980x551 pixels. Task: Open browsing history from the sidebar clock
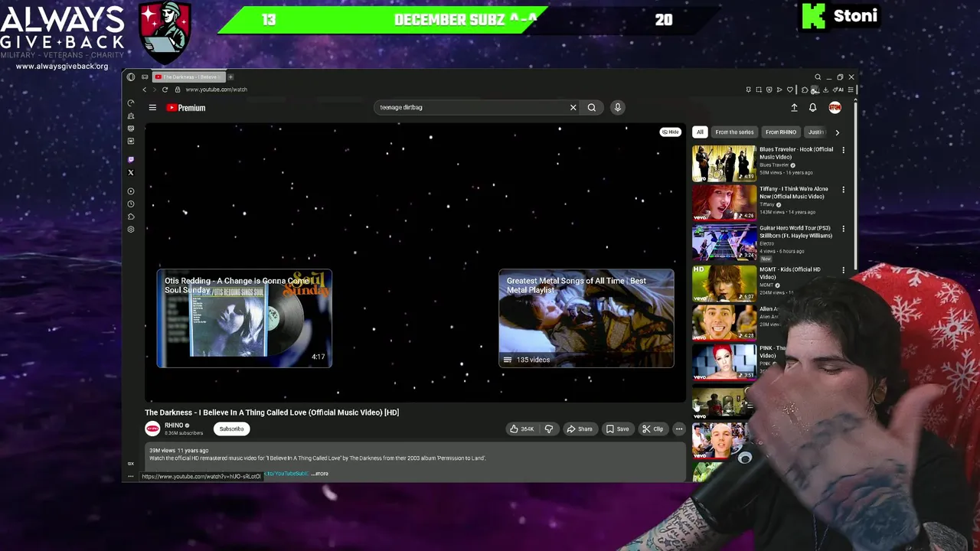coord(131,204)
